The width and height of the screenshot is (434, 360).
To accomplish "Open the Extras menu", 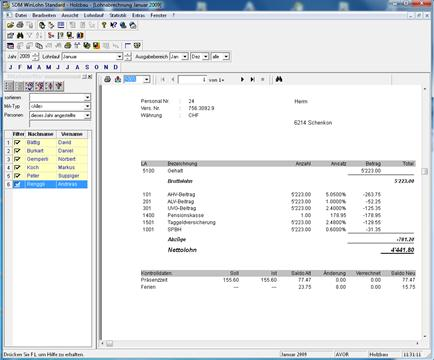I will click(x=138, y=15).
